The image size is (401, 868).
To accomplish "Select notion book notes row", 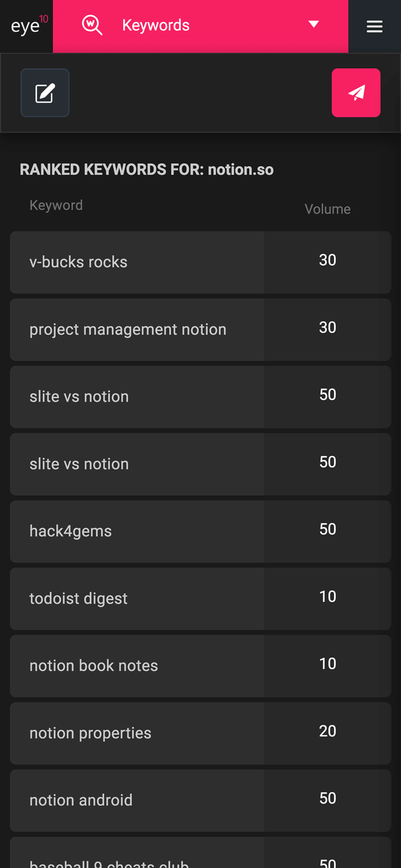I will coord(200,666).
